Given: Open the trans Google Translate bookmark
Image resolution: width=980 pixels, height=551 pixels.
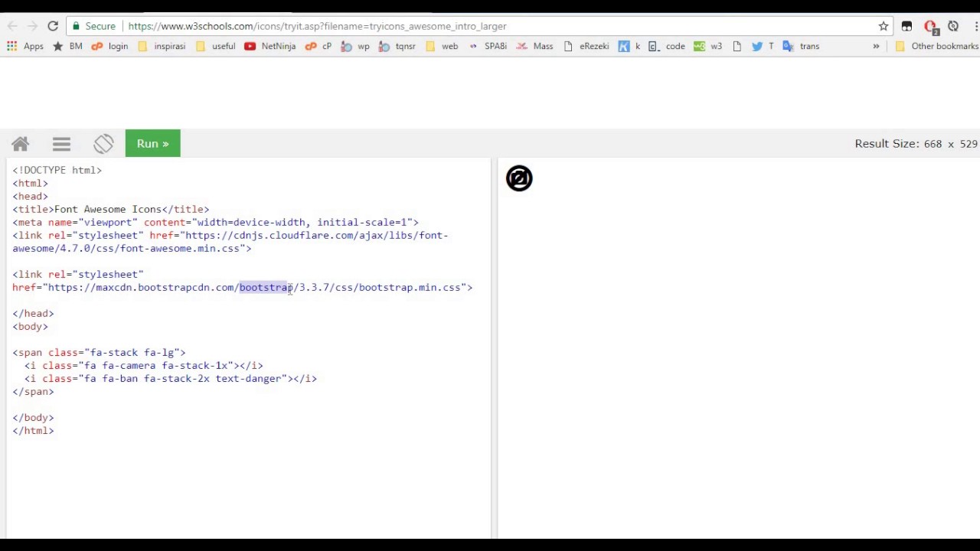Looking at the screenshot, I should coord(801,46).
